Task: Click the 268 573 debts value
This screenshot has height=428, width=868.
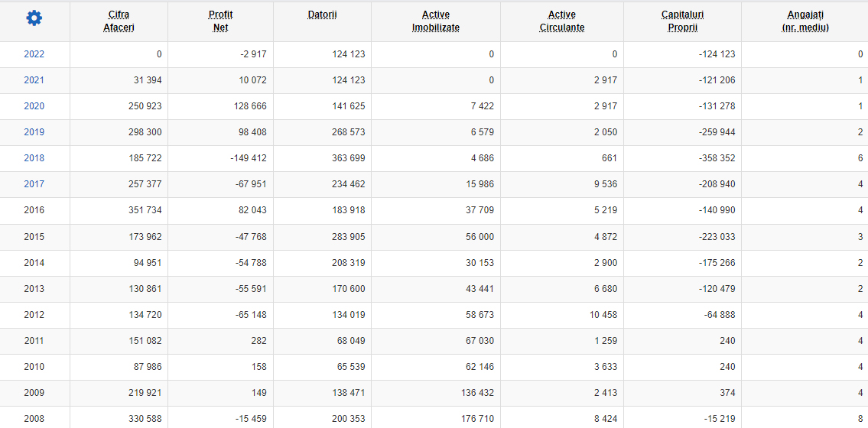Action: (x=347, y=132)
